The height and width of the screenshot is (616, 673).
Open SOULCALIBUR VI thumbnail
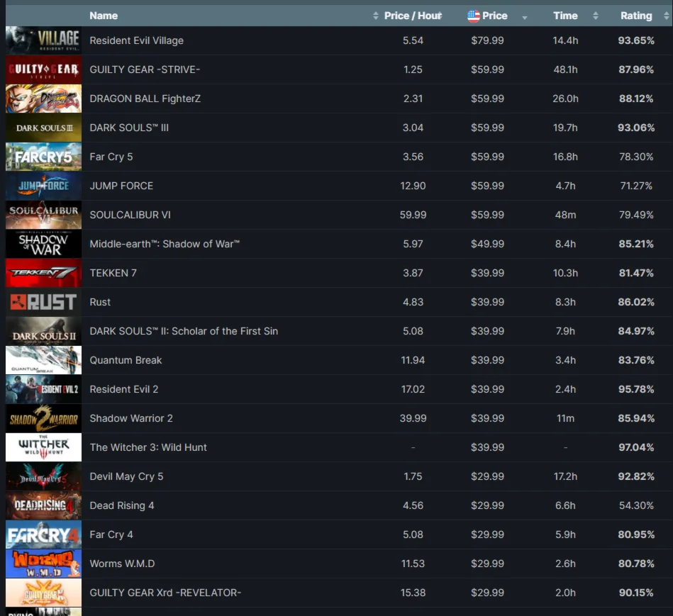click(43, 215)
